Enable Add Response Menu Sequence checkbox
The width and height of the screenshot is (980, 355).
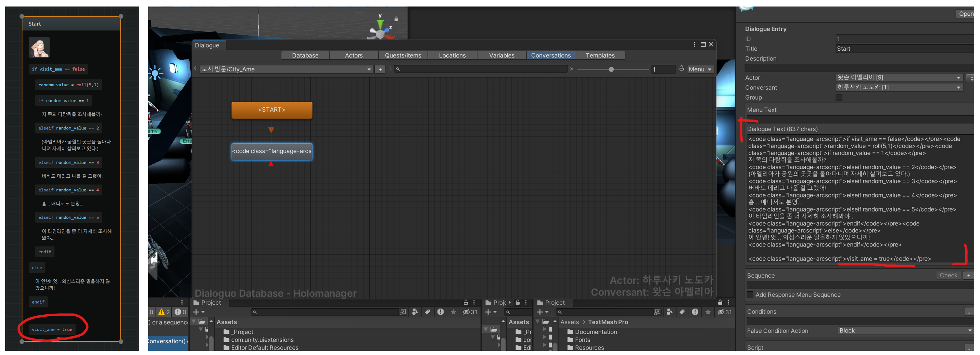tap(750, 295)
